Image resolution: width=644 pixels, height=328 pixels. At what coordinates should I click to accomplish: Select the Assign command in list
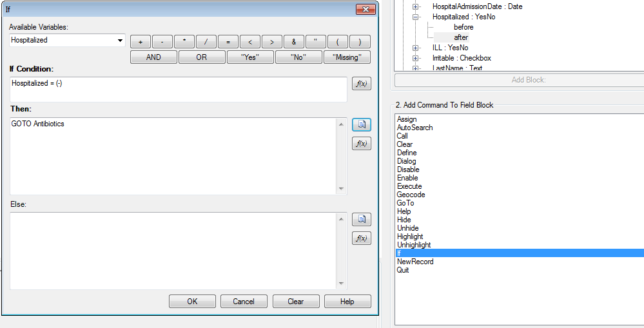(x=407, y=119)
